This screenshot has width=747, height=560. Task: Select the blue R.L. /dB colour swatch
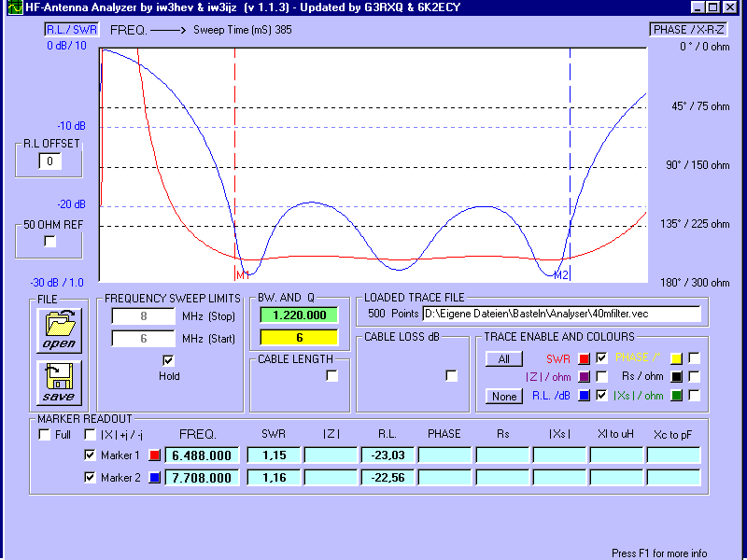[585, 396]
